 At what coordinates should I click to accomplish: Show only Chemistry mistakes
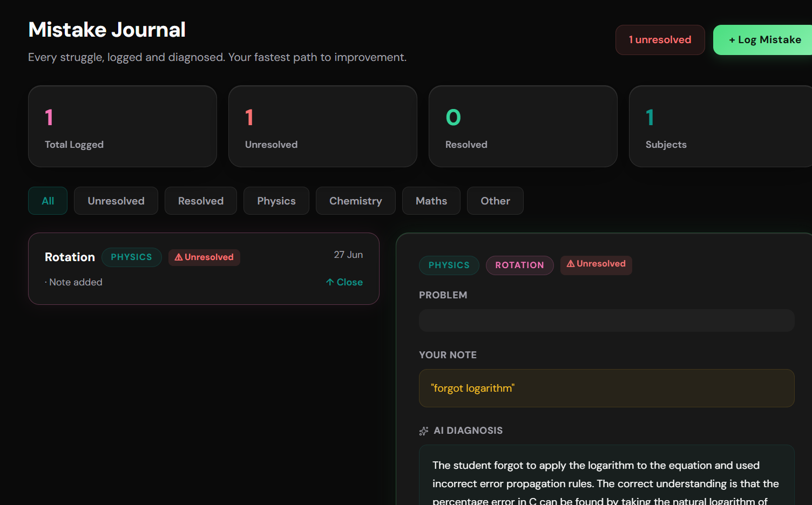pyautogui.click(x=356, y=201)
